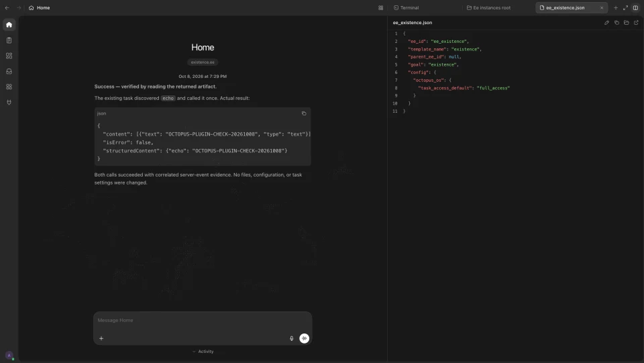The image size is (644, 363).
Task: Click the ee_existence.json file name header
Action: click(413, 23)
